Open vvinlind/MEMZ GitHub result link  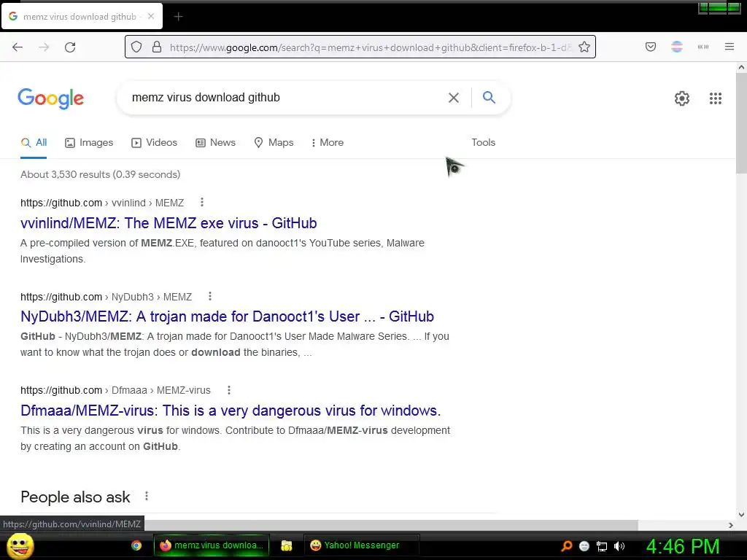(169, 223)
